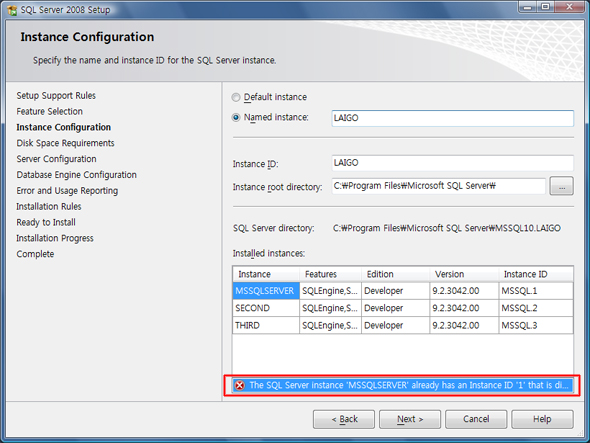Image resolution: width=590 pixels, height=443 pixels.
Task: Click the Instance column header
Action: coord(266,274)
